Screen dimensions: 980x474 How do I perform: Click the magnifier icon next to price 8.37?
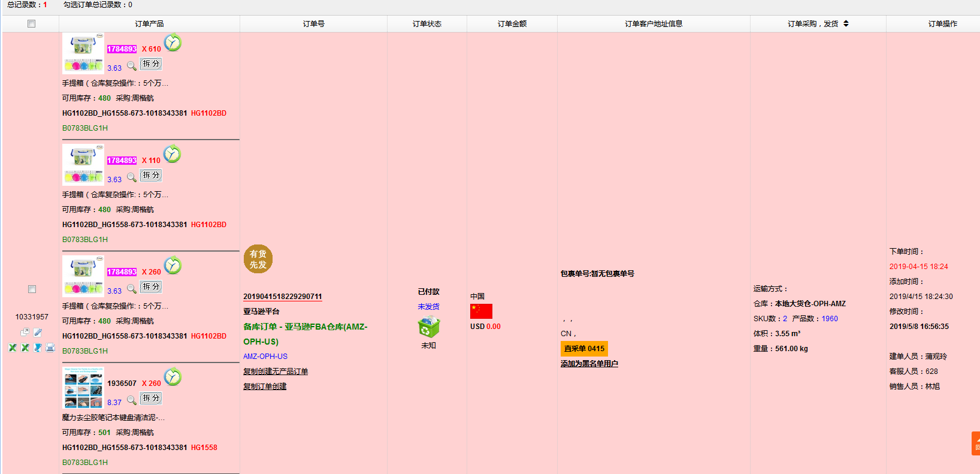coord(132,400)
